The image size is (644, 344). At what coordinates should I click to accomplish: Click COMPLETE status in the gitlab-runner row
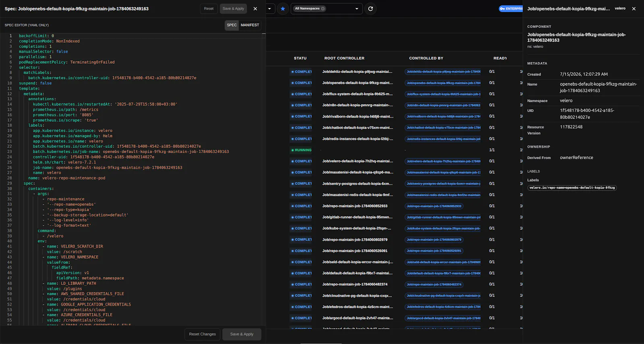(301, 217)
